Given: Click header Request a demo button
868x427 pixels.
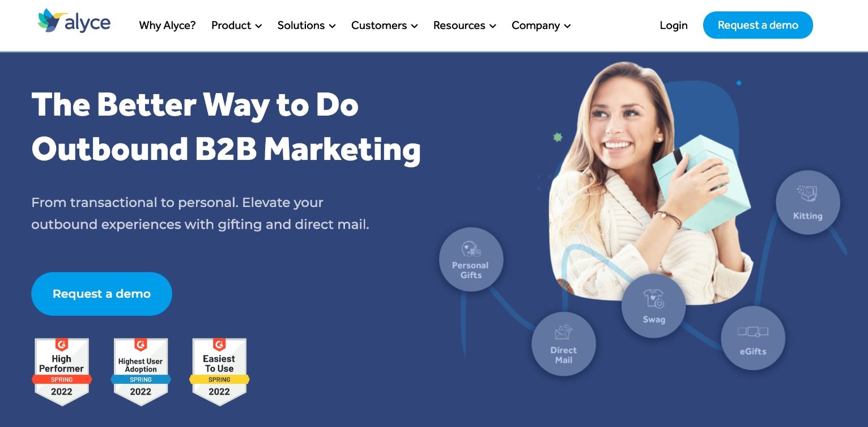Looking at the screenshot, I should click(758, 26).
